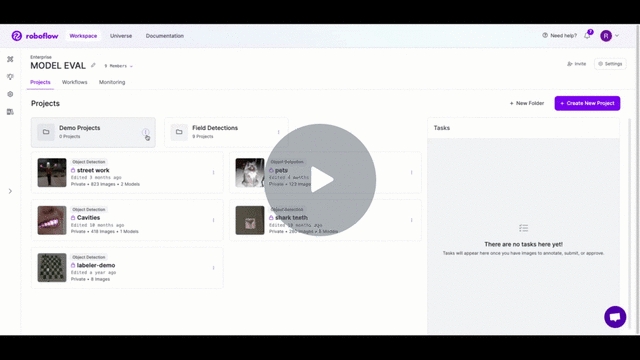The height and width of the screenshot is (360, 640).
Task: Open the Cavities project thumbnail
Action: [52, 220]
